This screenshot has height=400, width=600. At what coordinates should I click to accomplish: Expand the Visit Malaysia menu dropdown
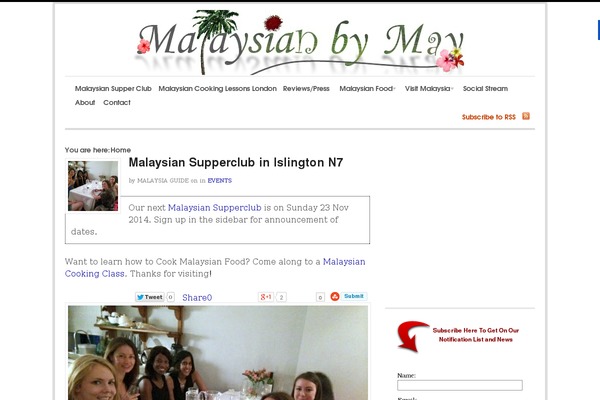tap(429, 88)
